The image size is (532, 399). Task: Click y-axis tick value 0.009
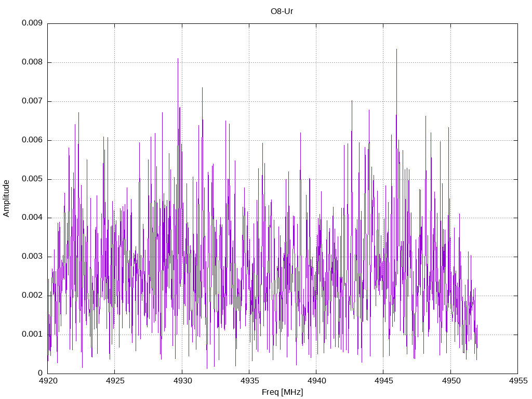click(32, 23)
